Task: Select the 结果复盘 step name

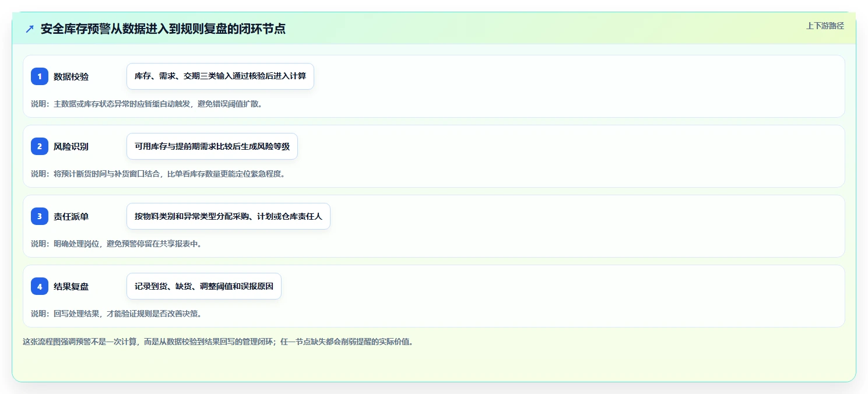Action: pos(71,286)
